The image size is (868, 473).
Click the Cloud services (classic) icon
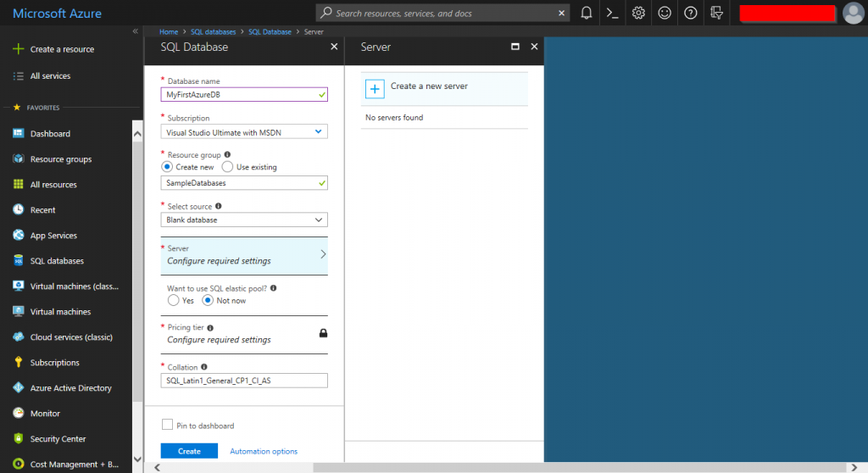pos(19,337)
